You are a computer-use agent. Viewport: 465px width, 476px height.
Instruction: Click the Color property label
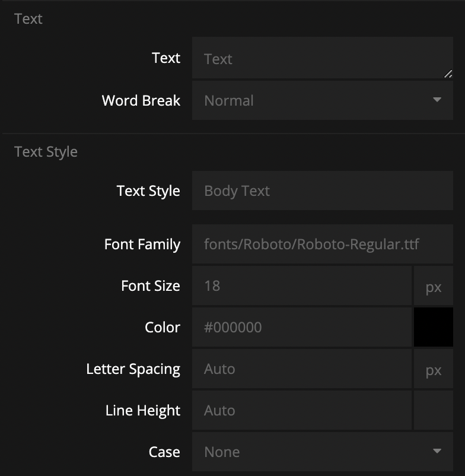coord(162,327)
